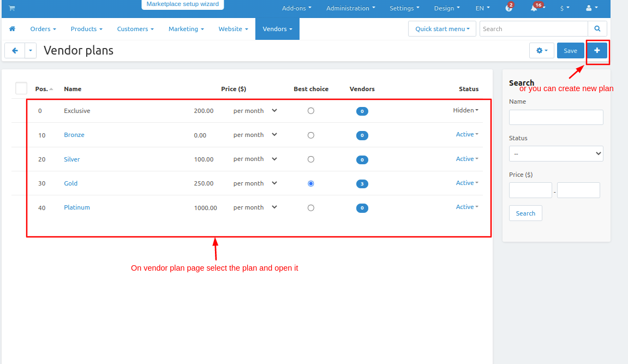Go to the home dashboard icon
Image resolution: width=628 pixels, height=364 pixels.
point(13,29)
